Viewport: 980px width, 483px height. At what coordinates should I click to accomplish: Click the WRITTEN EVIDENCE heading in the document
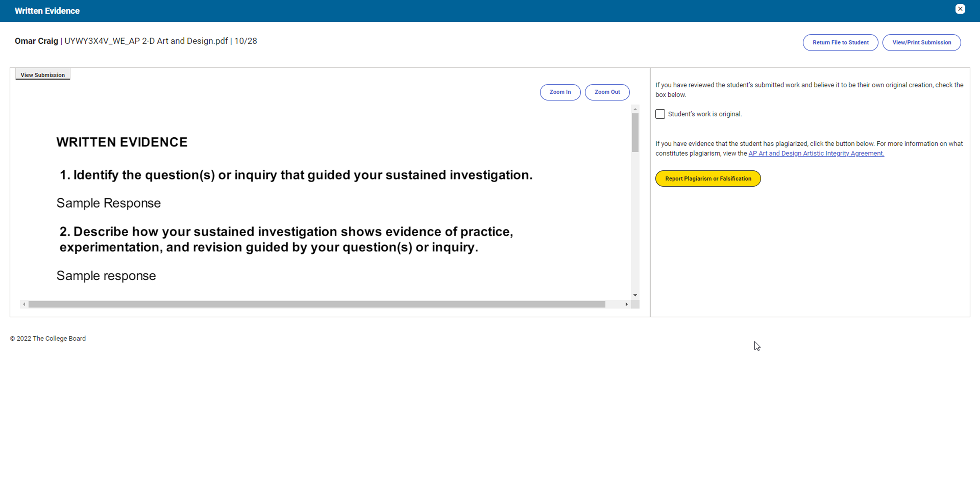(x=122, y=142)
